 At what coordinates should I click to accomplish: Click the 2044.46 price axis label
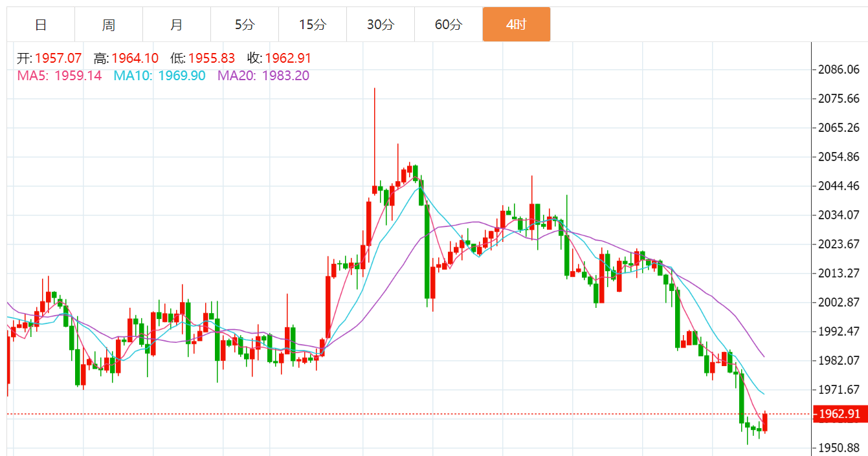(840, 186)
